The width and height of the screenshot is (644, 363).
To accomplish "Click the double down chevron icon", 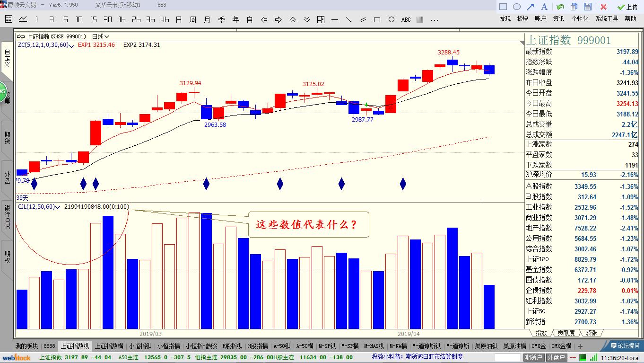I will pyautogui.click(x=306, y=19).
